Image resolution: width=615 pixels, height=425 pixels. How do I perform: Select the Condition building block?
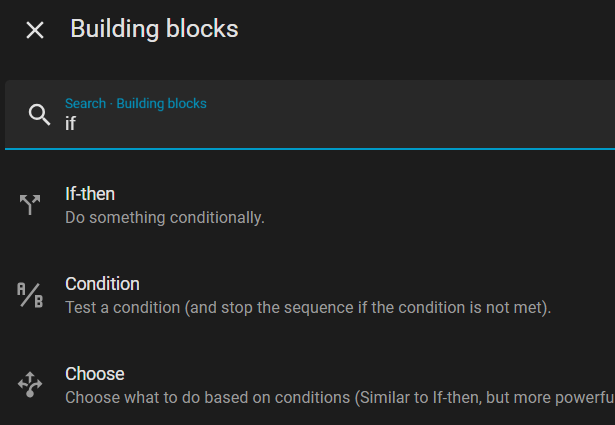tap(102, 284)
